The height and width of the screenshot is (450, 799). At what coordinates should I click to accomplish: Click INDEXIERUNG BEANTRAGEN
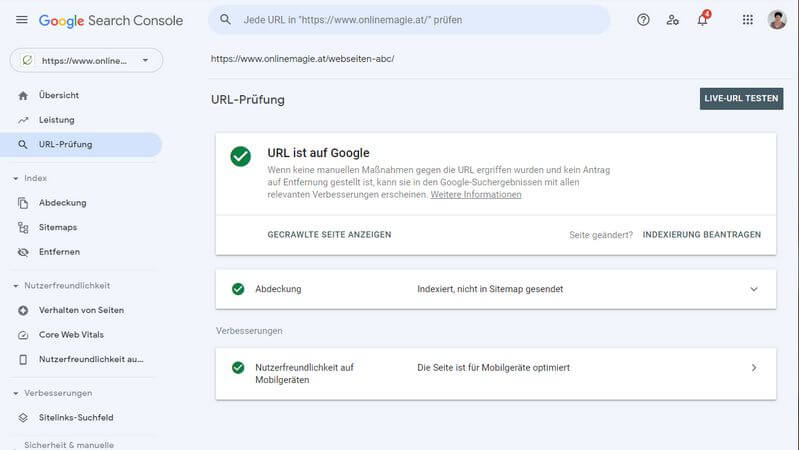(702, 234)
